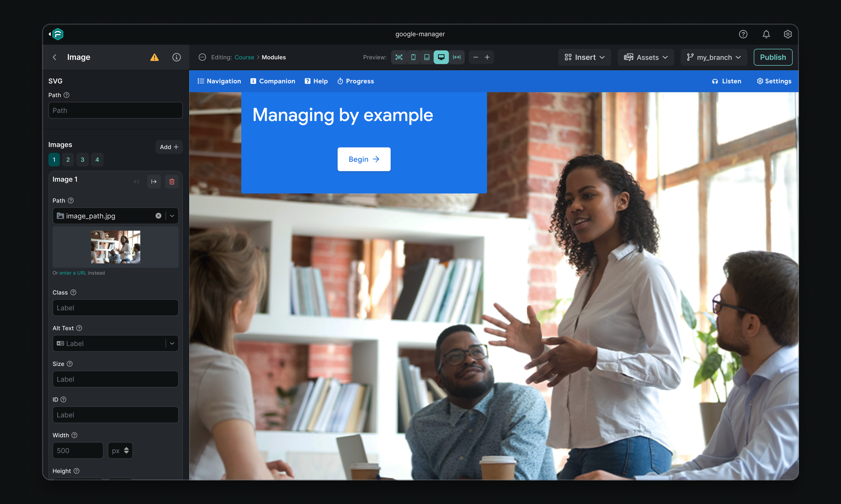Click the enter a URL link
This screenshot has height=504, width=841.
click(x=73, y=273)
